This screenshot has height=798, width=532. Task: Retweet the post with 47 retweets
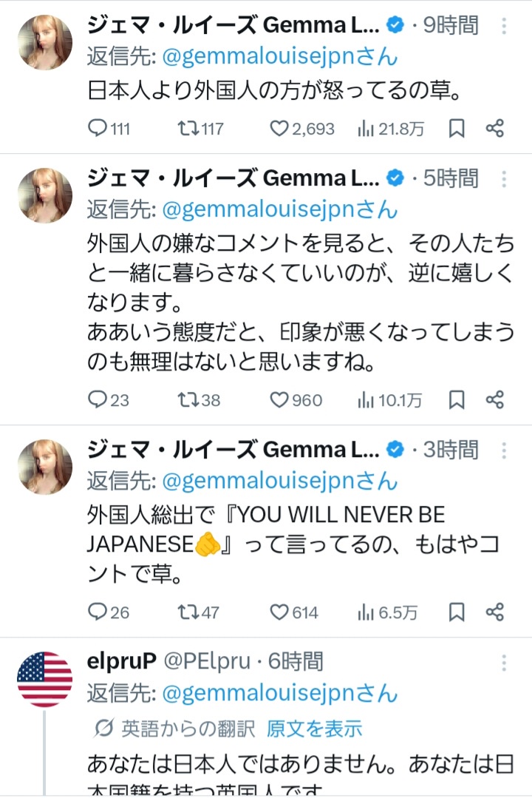coord(189,612)
